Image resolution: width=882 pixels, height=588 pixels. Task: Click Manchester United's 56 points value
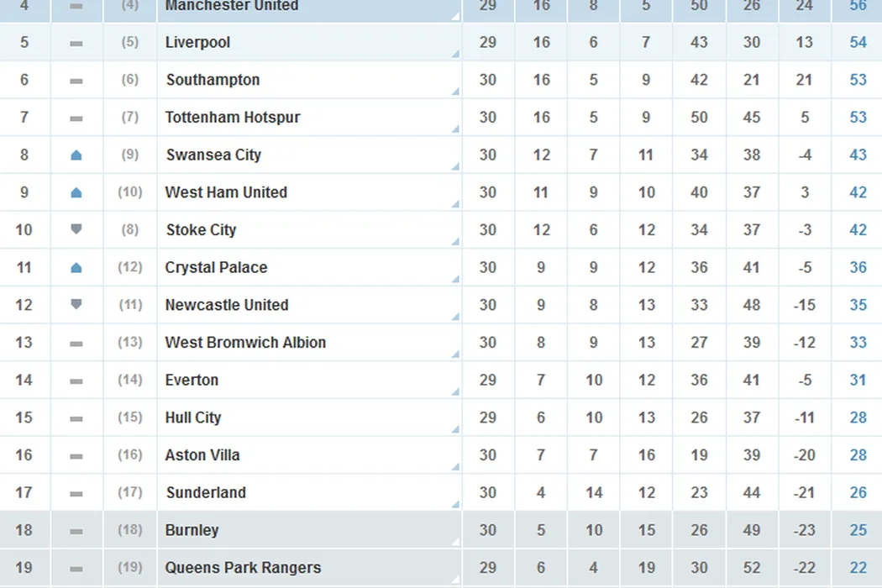point(858,6)
